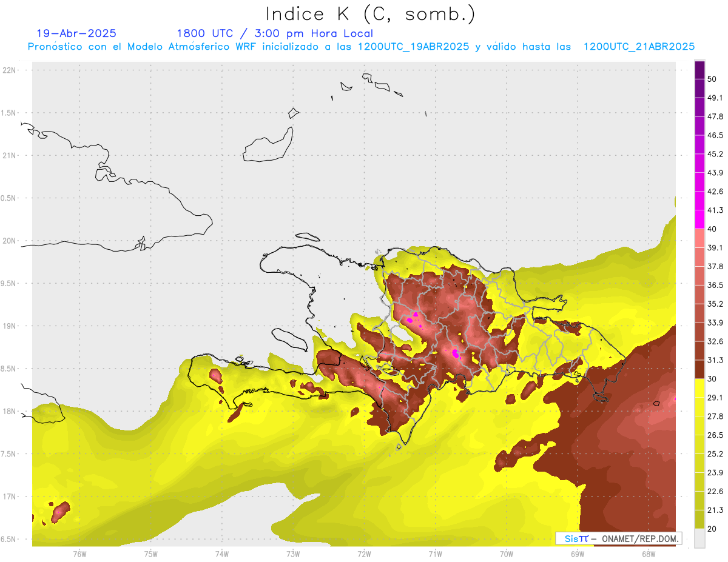Click the 74W longitude axis label
The height and width of the screenshot is (562, 728).
click(222, 554)
